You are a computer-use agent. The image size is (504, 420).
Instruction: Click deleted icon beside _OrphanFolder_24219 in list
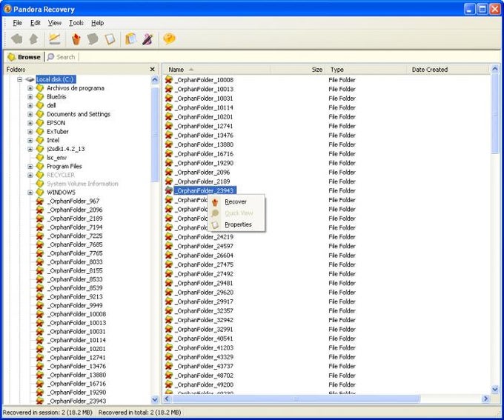click(x=169, y=237)
